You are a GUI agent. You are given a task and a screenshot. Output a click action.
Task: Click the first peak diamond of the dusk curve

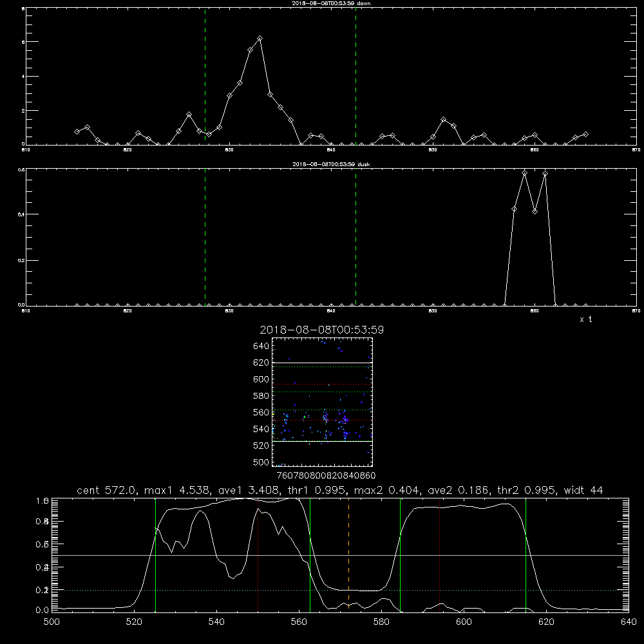coord(524,173)
